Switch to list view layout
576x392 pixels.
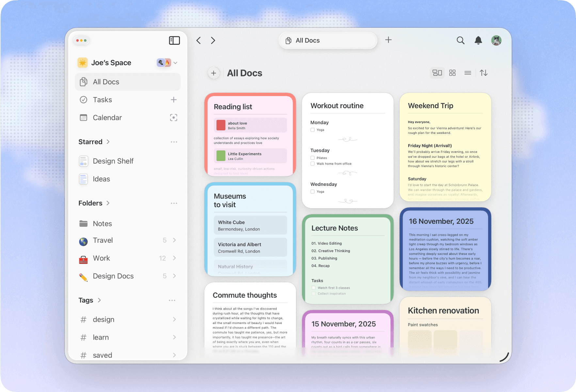[x=468, y=73]
